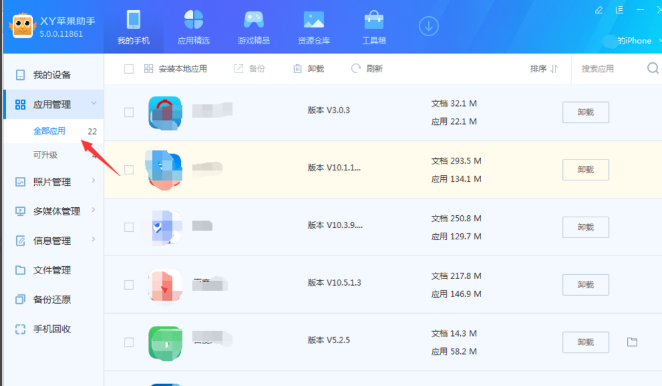
Task: Select 全部应用 sub-item
Action: (49, 131)
